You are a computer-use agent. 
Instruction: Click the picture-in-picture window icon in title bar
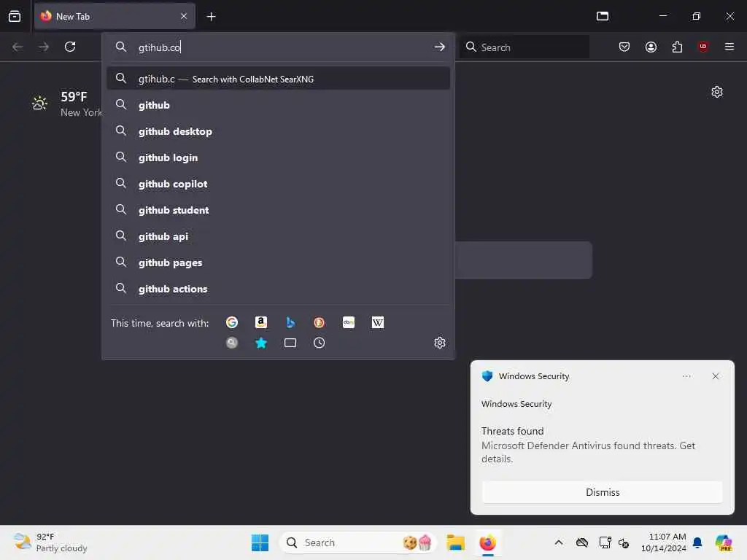(602, 16)
